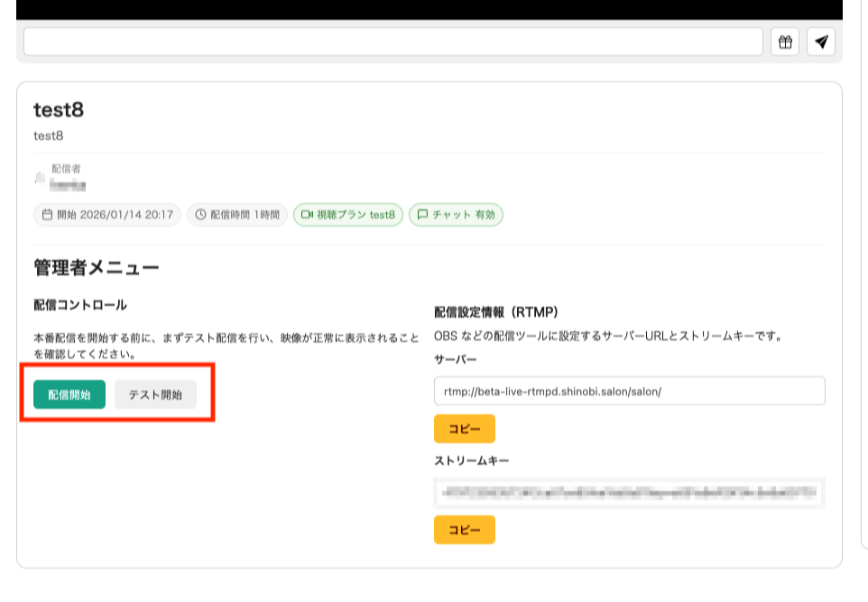Click the video camera icon in 視聴プラン badge
Image resolution: width=868 pixels, height=602 pixels.
(307, 216)
